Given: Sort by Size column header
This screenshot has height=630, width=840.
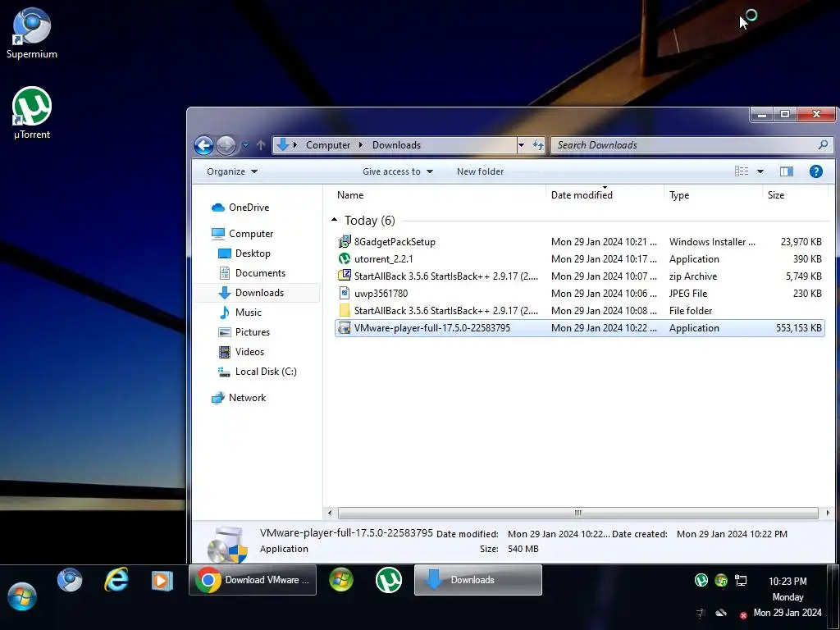Looking at the screenshot, I should (x=776, y=195).
